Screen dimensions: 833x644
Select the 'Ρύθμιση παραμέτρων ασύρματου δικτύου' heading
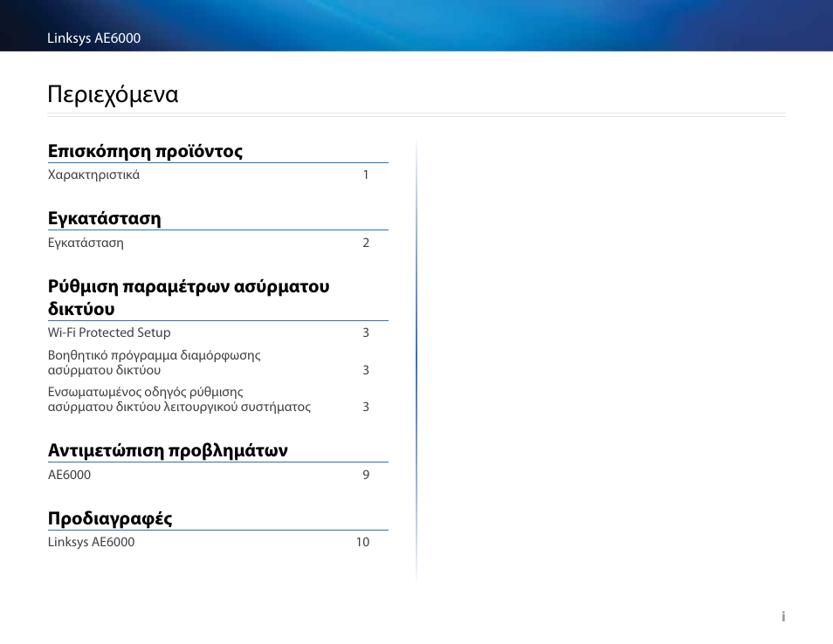coord(189,298)
